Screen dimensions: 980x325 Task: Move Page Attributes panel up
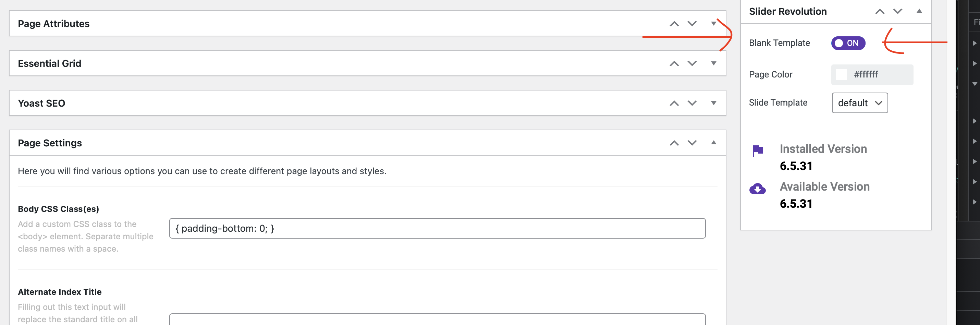[x=674, y=24]
